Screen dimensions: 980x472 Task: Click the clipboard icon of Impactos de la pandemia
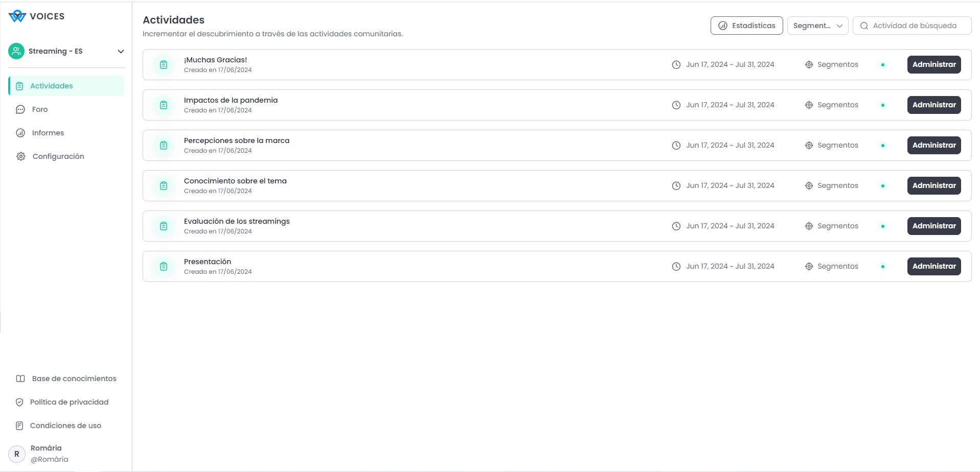[164, 105]
